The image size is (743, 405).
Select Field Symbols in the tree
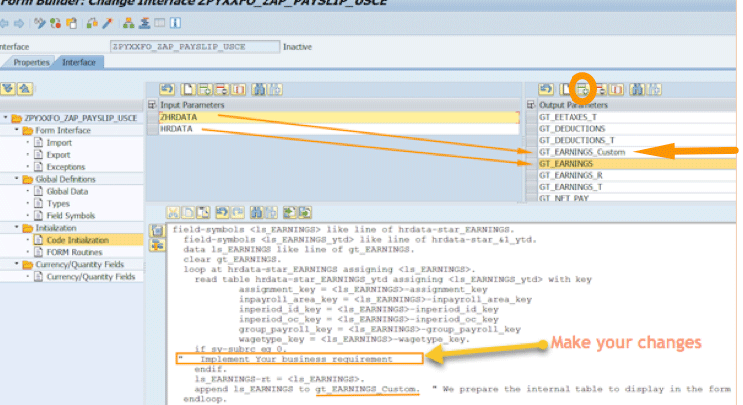click(x=71, y=216)
